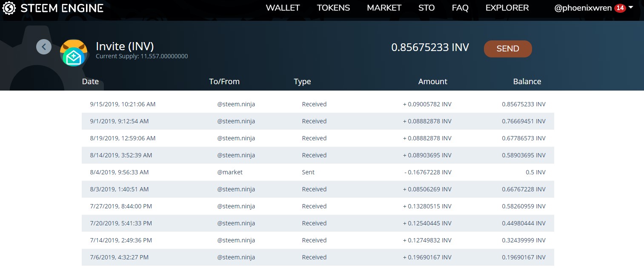Select the 0.5 INV balance cell
The width and height of the screenshot is (644, 270).
(x=535, y=172)
